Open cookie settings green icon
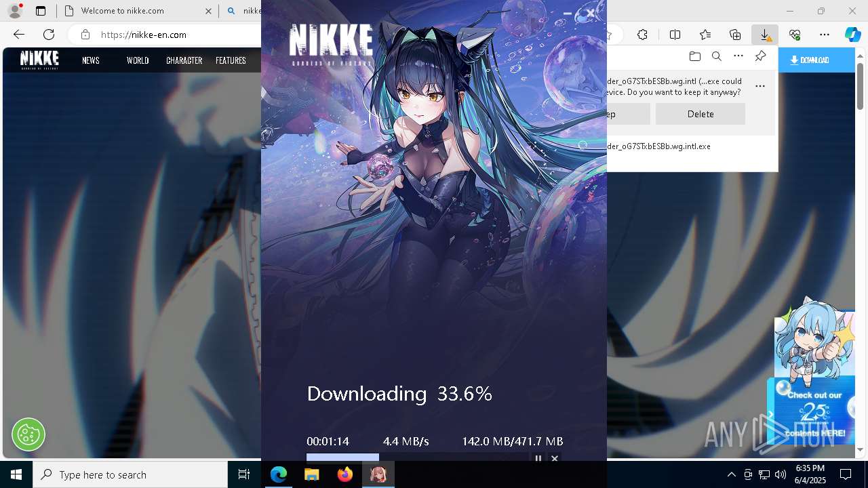The width and height of the screenshot is (868, 488). pyautogui.click(x=28, y=434)
